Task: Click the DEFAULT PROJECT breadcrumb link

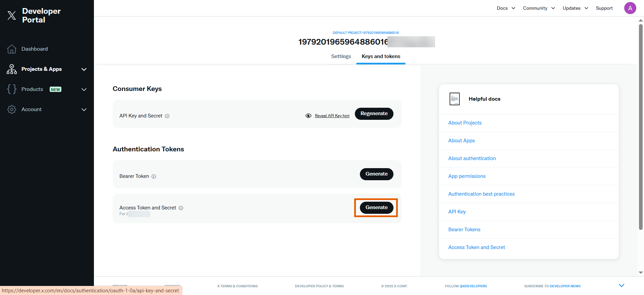Action: (366, 33)
